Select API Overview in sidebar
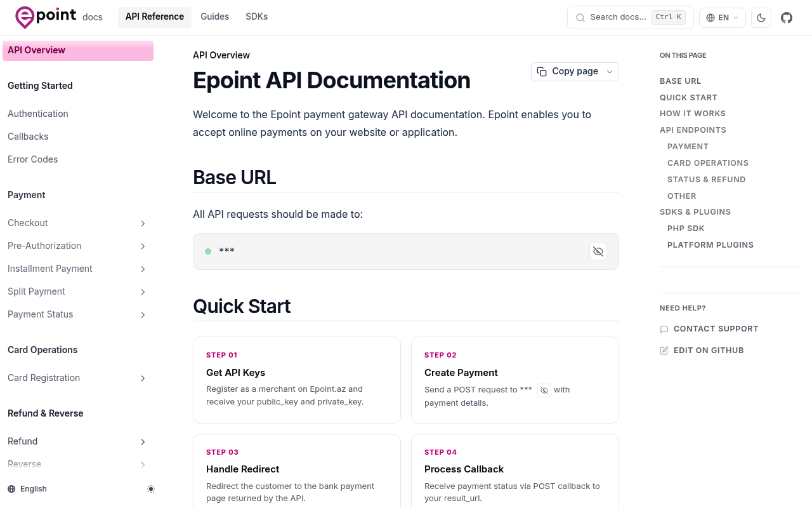812x508 pixels. tap(78, 51)
